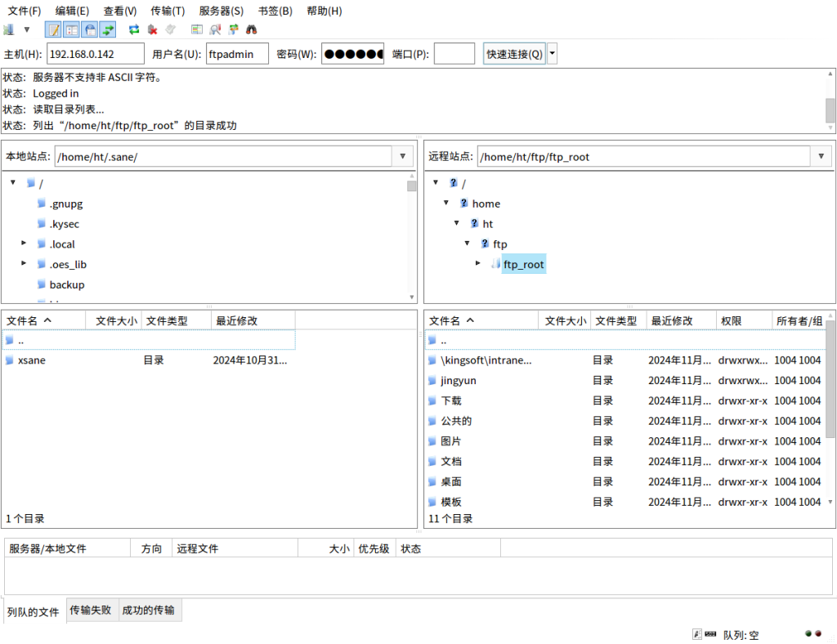The width and height of the screenshot is (837, 644).
Task: Toggle synchronized browsing icon
Action: (233, 30)
